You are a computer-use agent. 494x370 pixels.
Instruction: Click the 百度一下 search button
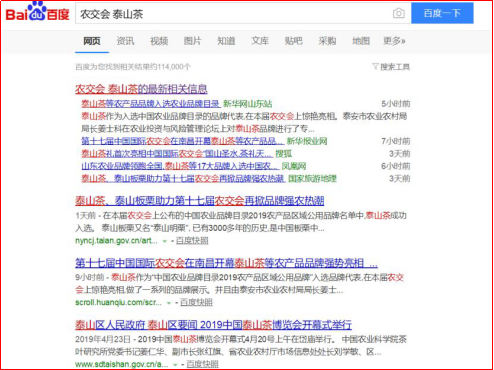[x=442, y=13]
